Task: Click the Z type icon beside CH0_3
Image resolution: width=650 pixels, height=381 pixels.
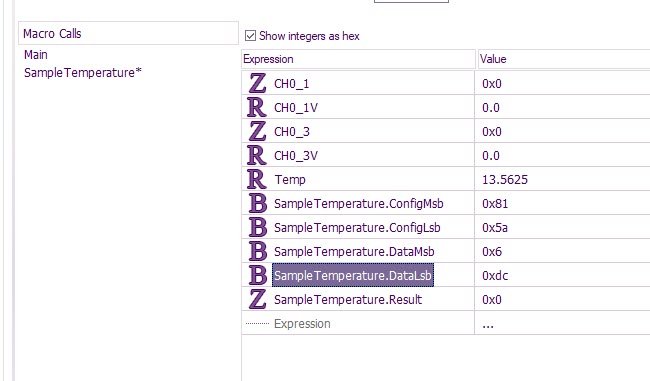Action: pos(257,131)
